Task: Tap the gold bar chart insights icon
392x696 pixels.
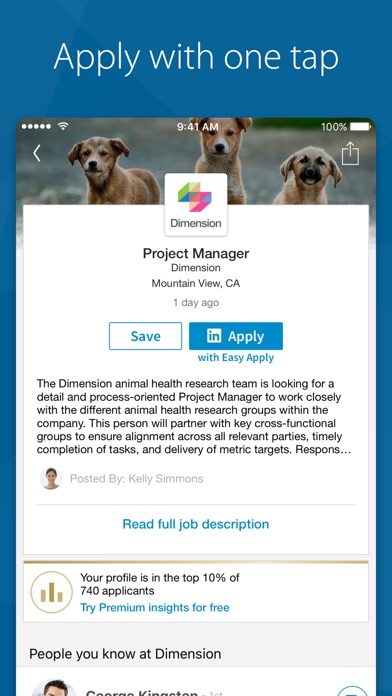Action: point(51,592)
